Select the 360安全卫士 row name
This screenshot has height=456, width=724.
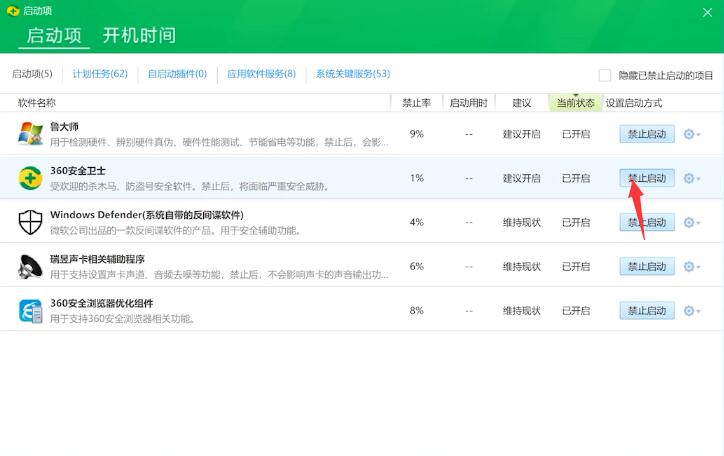tap(78, 171)
